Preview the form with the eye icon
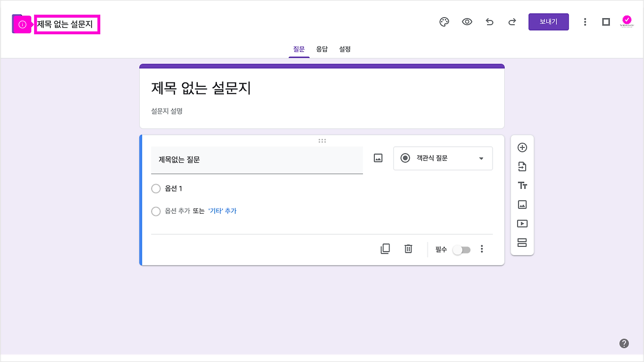The image size is (644, 362). tap(466, 22)
